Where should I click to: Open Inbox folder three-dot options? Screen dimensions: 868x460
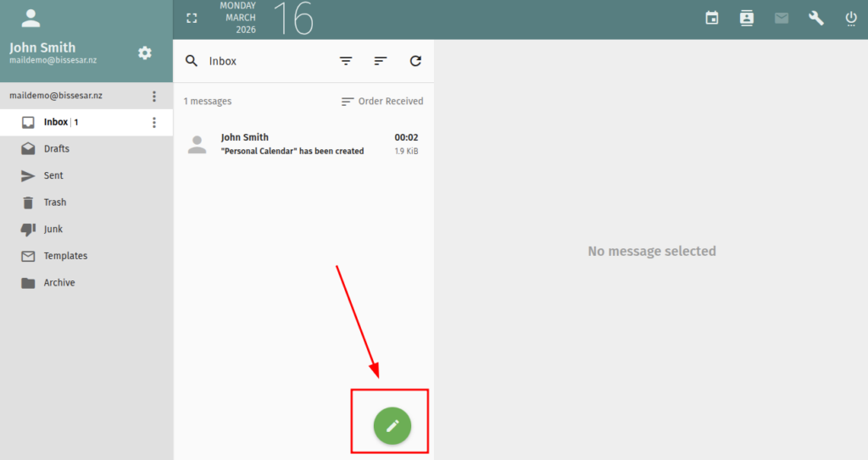(153, 123)
